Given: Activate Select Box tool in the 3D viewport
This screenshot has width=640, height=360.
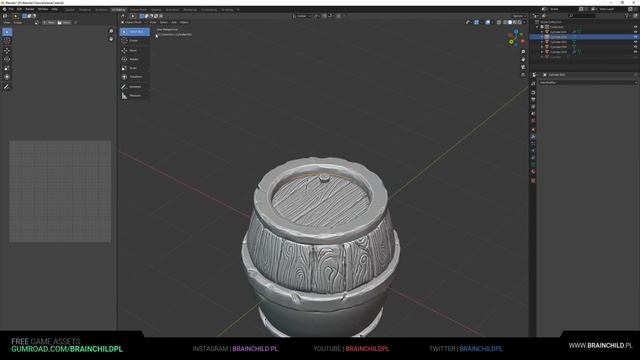Looking at the screenshot, I should coord(134,31).
